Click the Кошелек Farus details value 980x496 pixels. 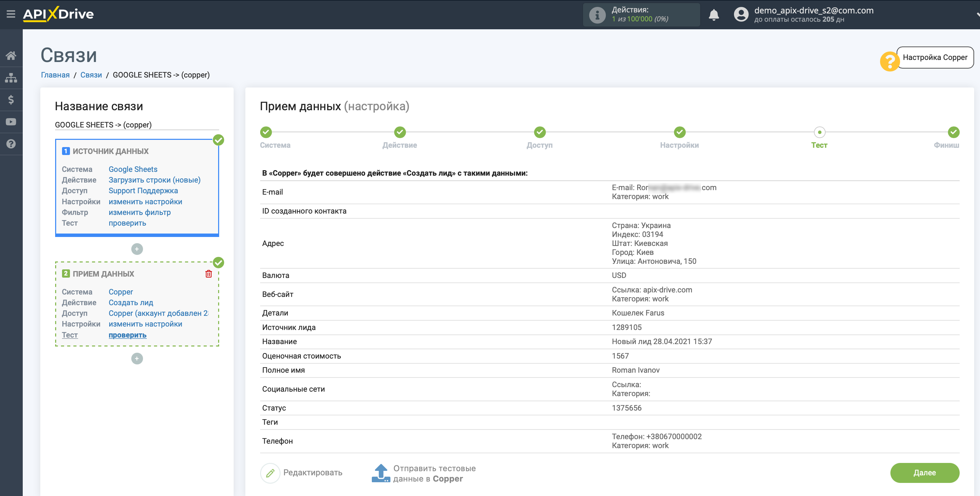point(637,313)
